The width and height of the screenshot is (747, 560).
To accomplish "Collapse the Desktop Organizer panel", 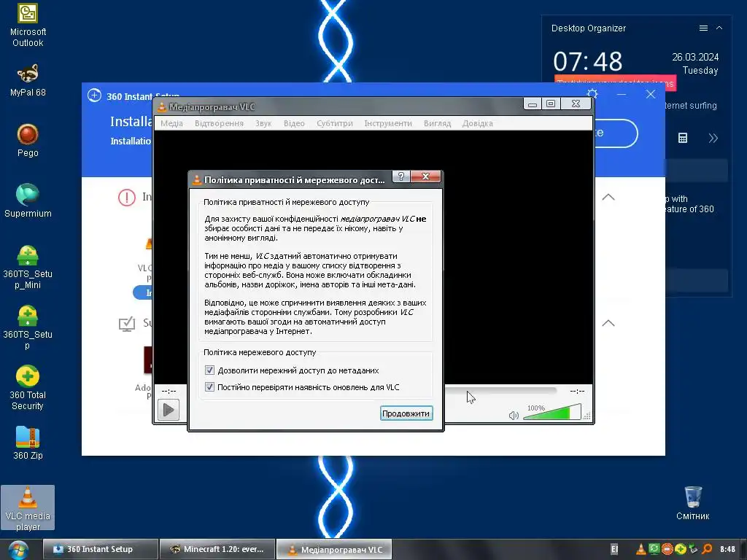I will [x=719, y=28].
